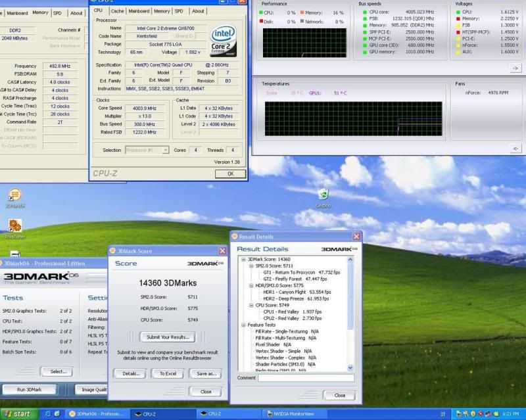Click OK in the CPU-Z window

231,174
